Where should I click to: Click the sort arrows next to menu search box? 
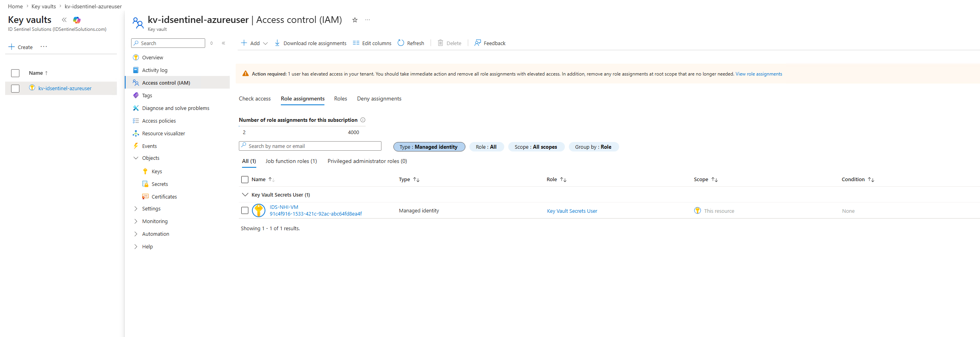212,43
